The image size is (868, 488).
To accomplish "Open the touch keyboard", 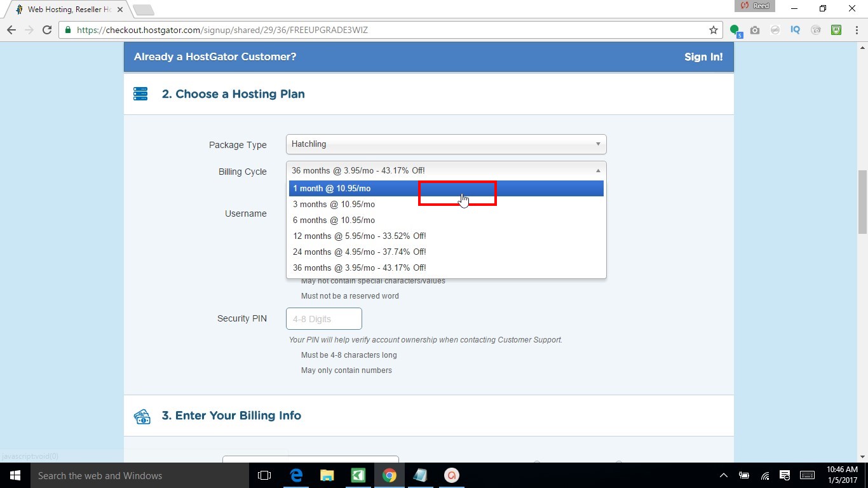I will pyautogui.click(x=807, y=475).
